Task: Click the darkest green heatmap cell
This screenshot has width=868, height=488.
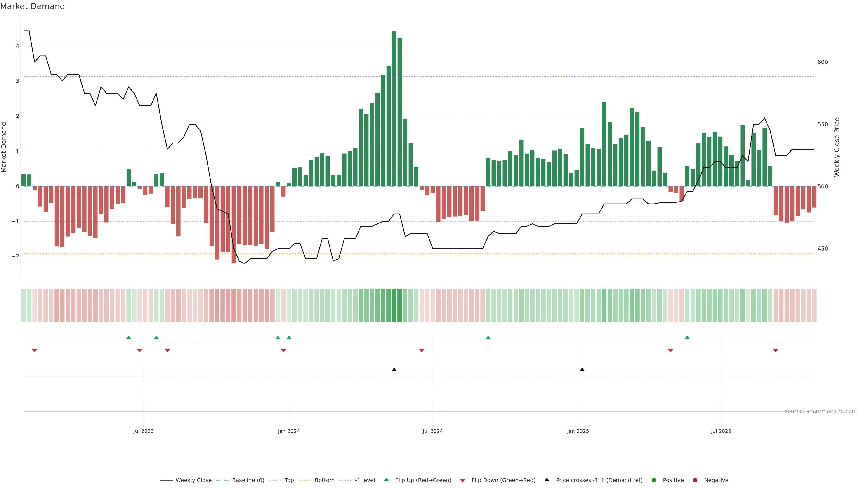Action: point(394,305)
